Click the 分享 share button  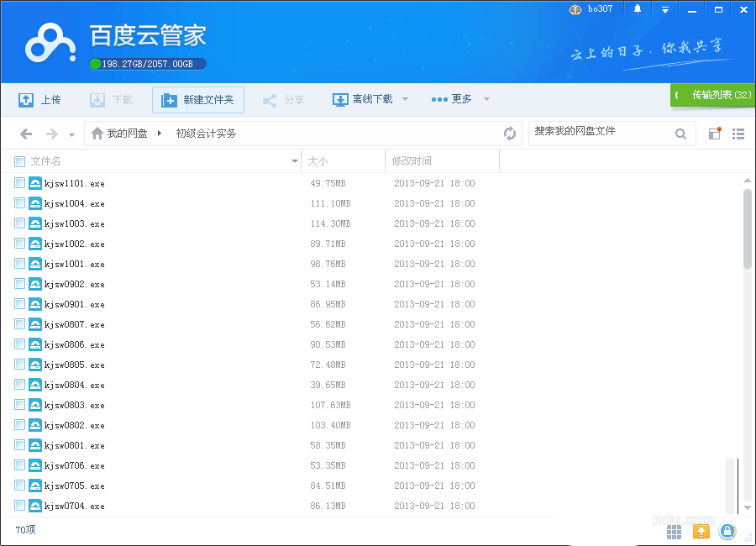284,100
